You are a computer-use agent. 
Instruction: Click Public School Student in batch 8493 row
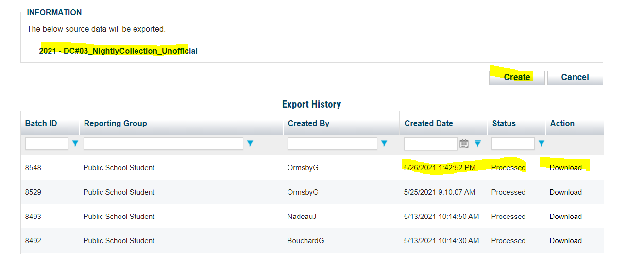(119, 217)
